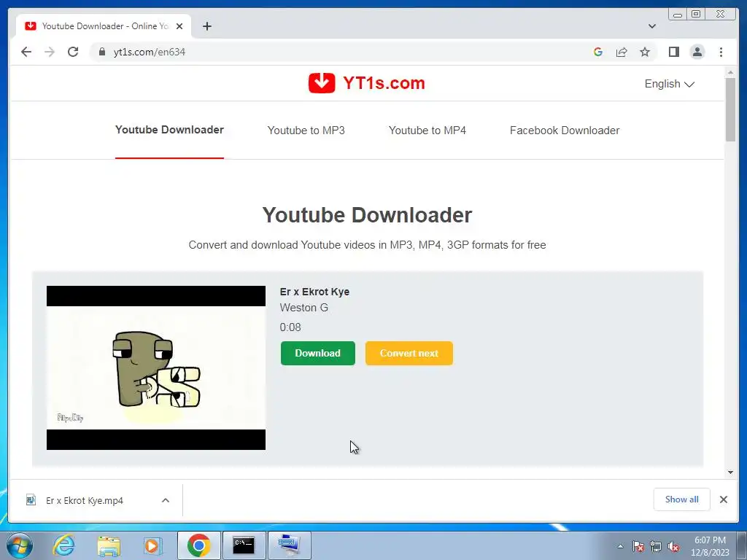Click the address bar URL yt1s.com/en634
The height and width of the screenshot is (560, 747).
(x=149, y=52)
